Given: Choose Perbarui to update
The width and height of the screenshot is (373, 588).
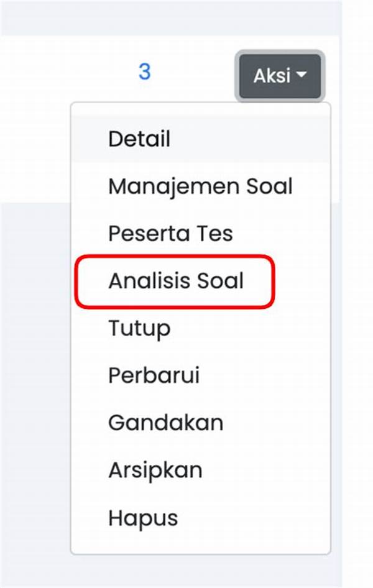Looking at the screenshot, I should (x=154, y=375).
